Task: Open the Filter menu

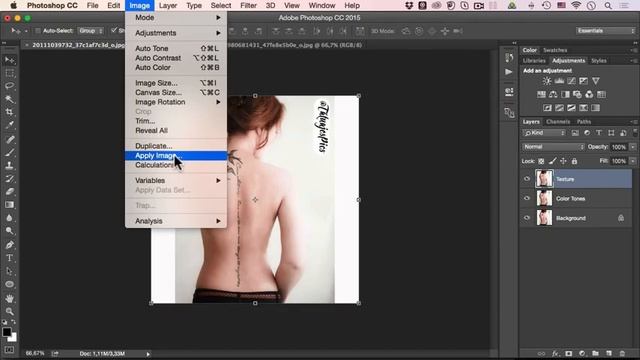Action: [x=248, y=6]
